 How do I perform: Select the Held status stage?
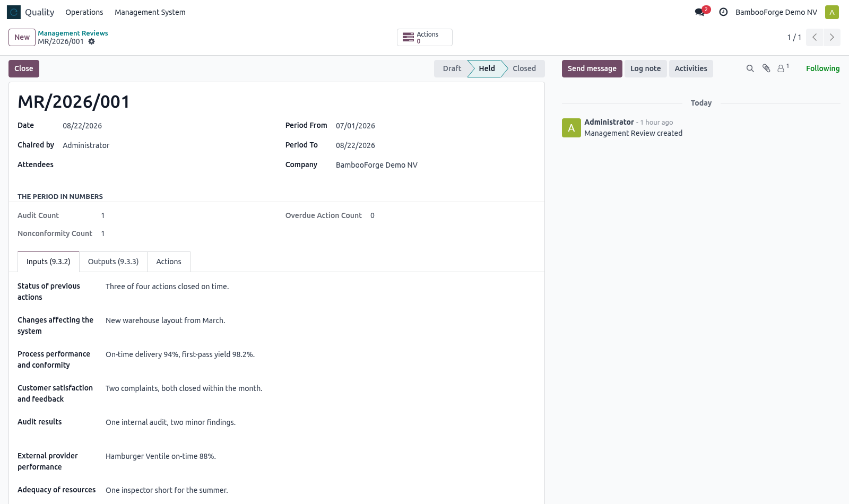[x=487, y=68]
